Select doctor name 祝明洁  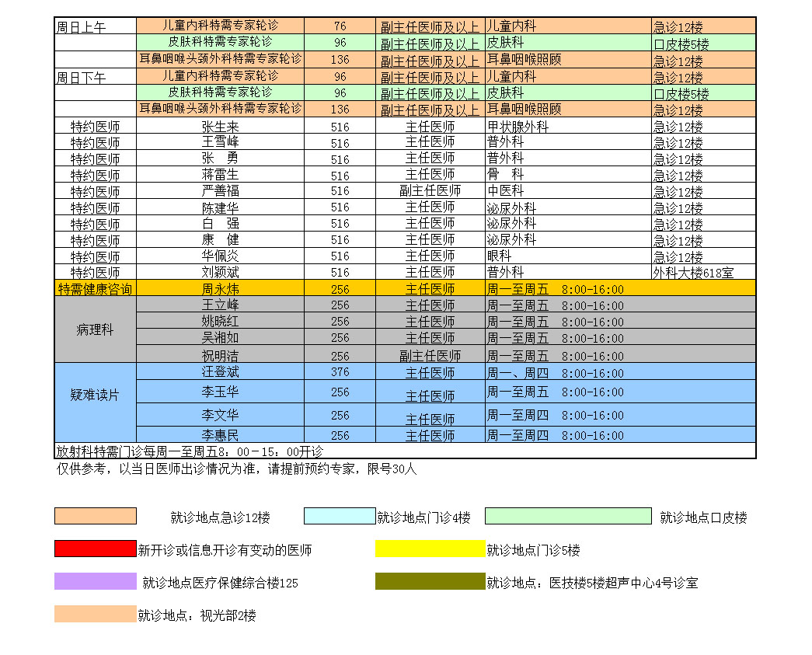[220, 356]
